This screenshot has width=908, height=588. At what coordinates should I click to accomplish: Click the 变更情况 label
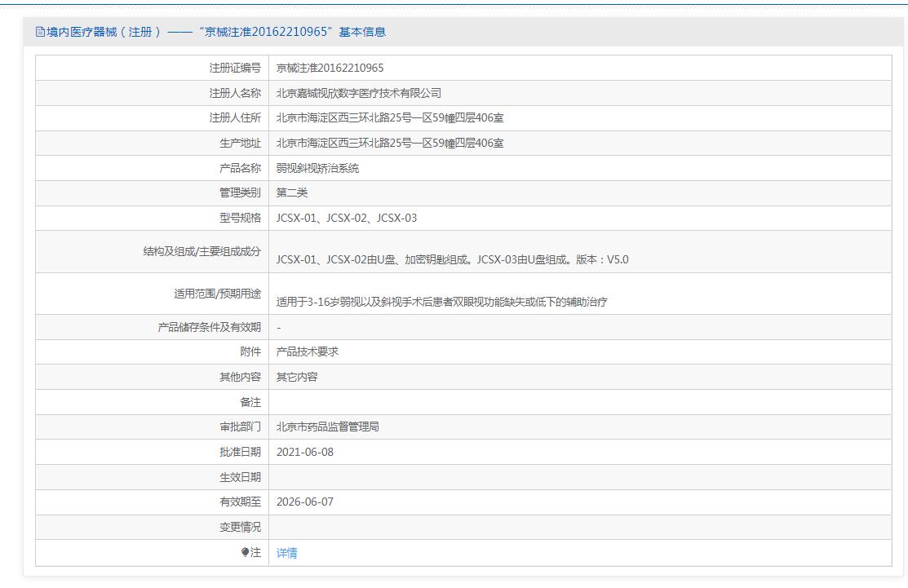tap(241, 527)
